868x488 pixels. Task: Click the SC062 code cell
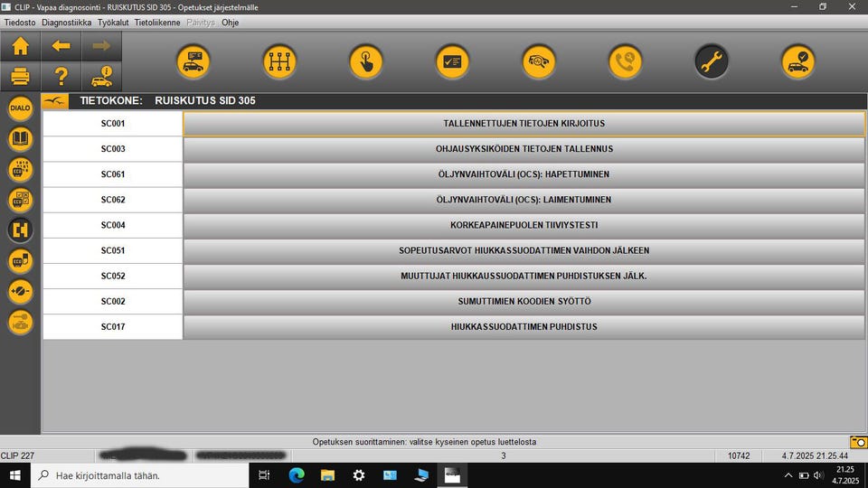click(113, 200)
